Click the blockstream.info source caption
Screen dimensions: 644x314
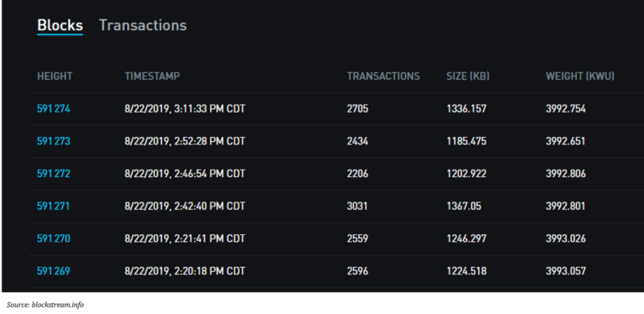pos(45,305)
